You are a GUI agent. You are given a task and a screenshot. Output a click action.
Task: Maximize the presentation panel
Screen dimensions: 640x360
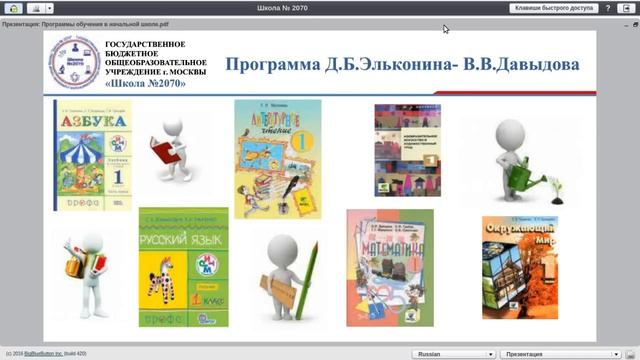pos(635,24)
